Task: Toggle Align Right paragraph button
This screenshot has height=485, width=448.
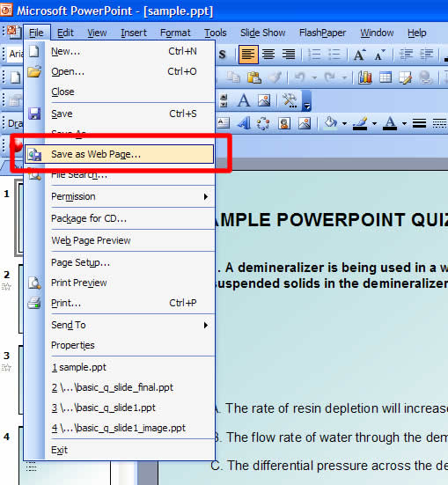Action: (x=289, y=55)
